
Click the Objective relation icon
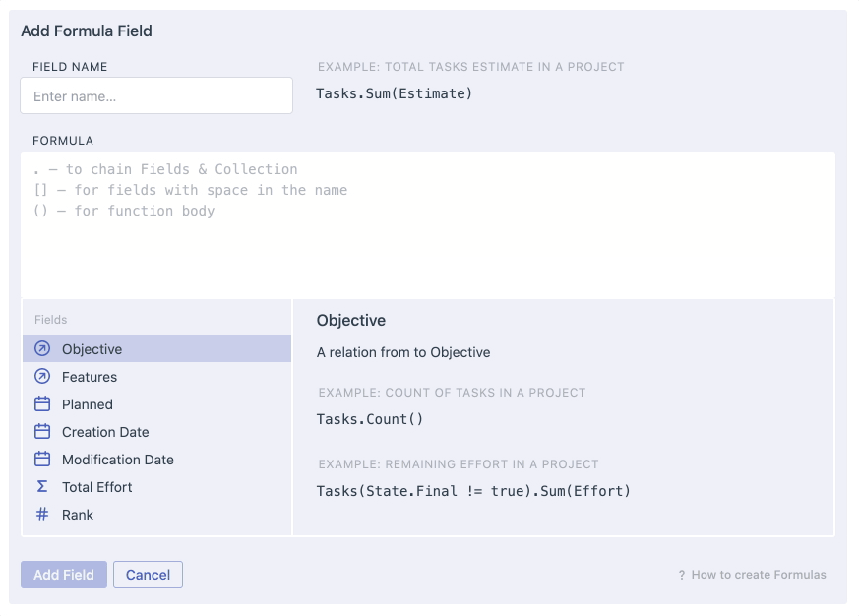pos(42,348)
